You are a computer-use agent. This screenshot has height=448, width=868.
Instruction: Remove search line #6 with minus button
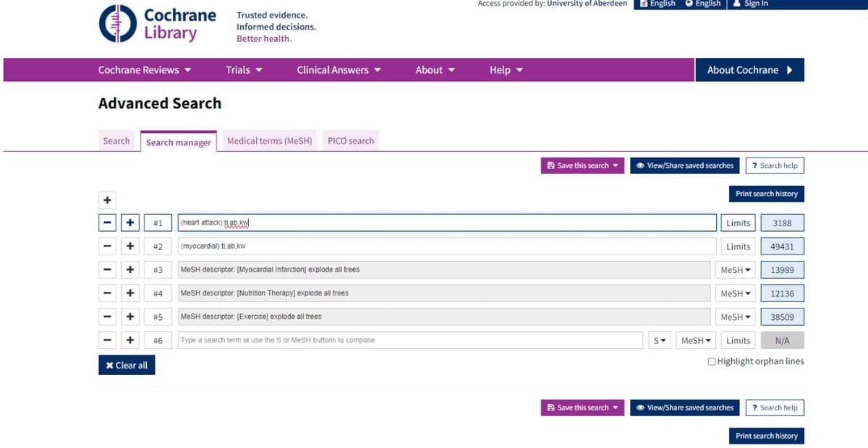(x=107, y=340)
